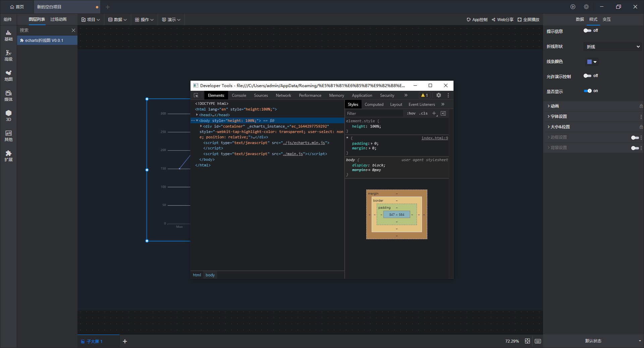Click the warning count badge in DevTools
The height and width of the screenshot is (348, 644).
point(425,95)
